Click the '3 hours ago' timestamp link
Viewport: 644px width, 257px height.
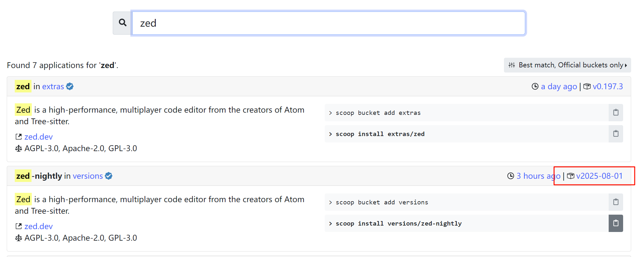(538, 176)
